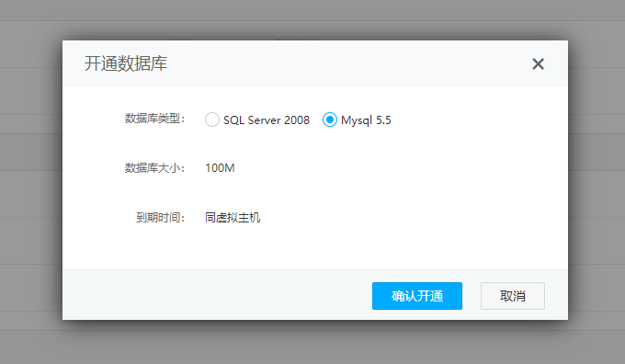Select the SQL Server 2008 radio button
The height and width of the screenshot is (364, 625).
click(x=212, y=119)
